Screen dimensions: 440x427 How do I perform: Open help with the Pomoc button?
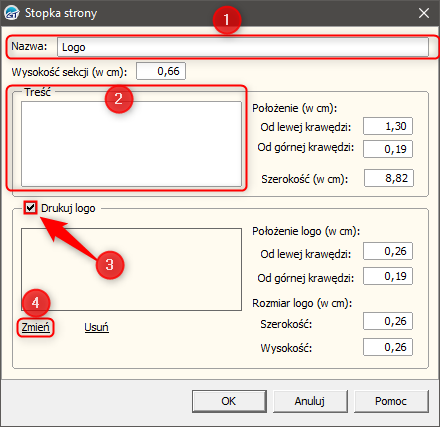(x=391, y=401)
